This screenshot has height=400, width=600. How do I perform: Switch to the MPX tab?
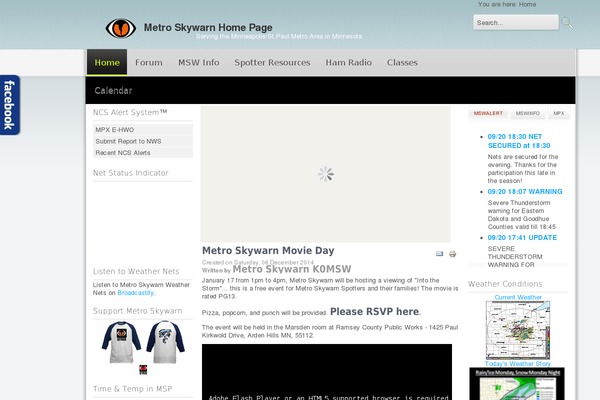pyautogui.click(x=559, y=113)
